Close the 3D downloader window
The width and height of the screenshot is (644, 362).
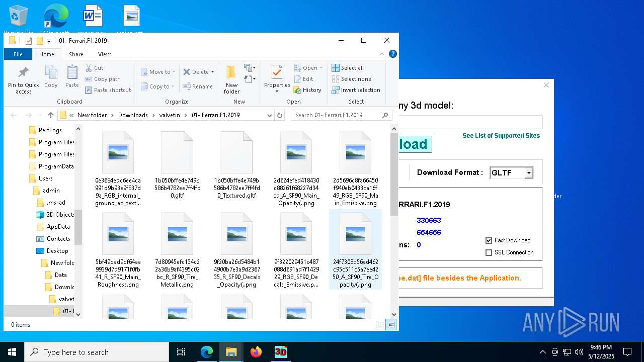pyautogui.click(x=546, y=85)
